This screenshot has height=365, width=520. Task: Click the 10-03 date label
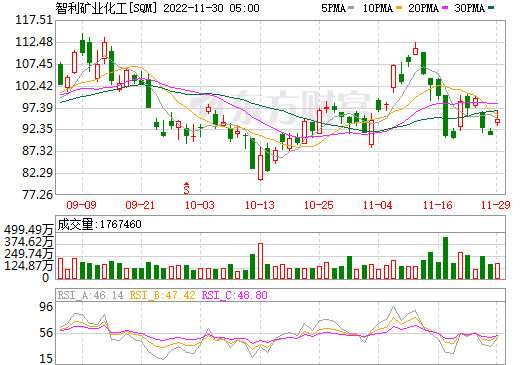tap(200, 205)
